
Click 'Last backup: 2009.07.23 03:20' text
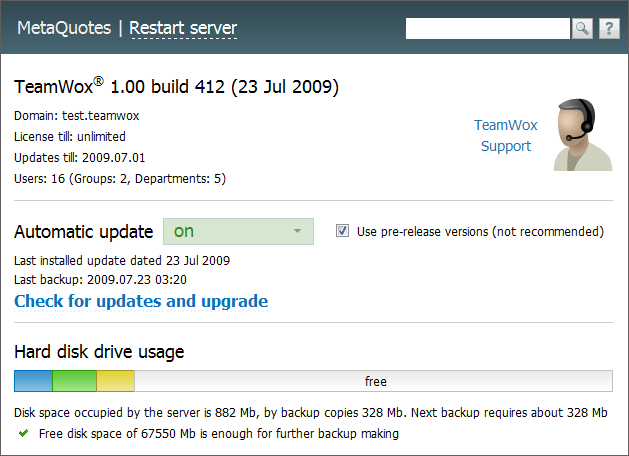[100, 280]
